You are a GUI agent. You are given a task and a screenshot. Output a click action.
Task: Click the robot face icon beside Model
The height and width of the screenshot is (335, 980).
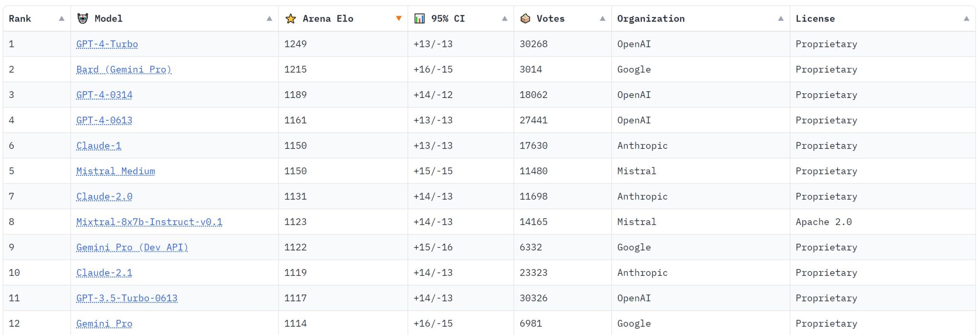point(83,19)
